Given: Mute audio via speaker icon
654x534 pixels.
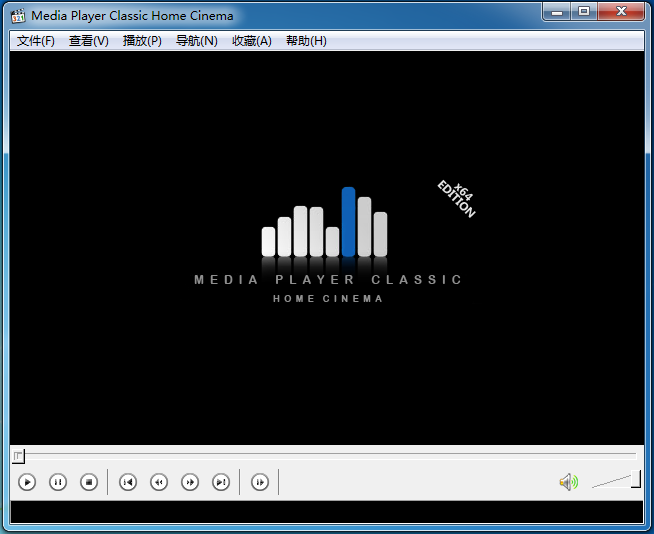Looking at the screenshot, I should point(568,482).
